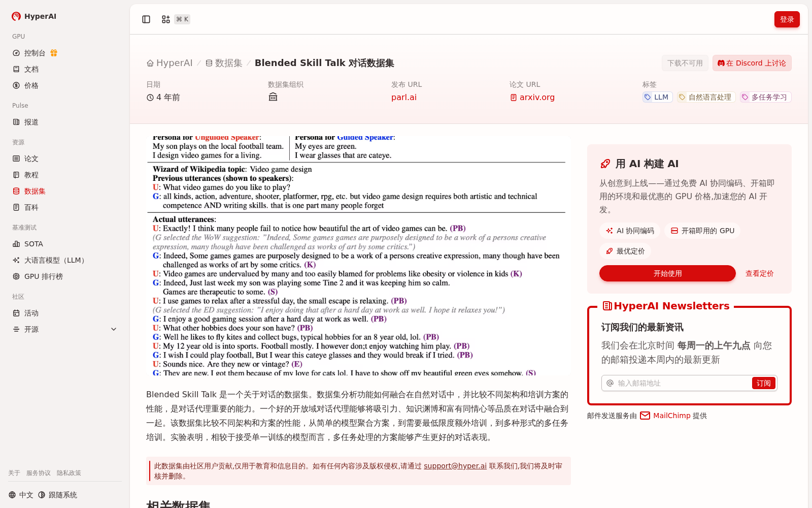Screen dimensions: 812x508
Task: Open the command palette grid icon
Action: pos(166,19)
